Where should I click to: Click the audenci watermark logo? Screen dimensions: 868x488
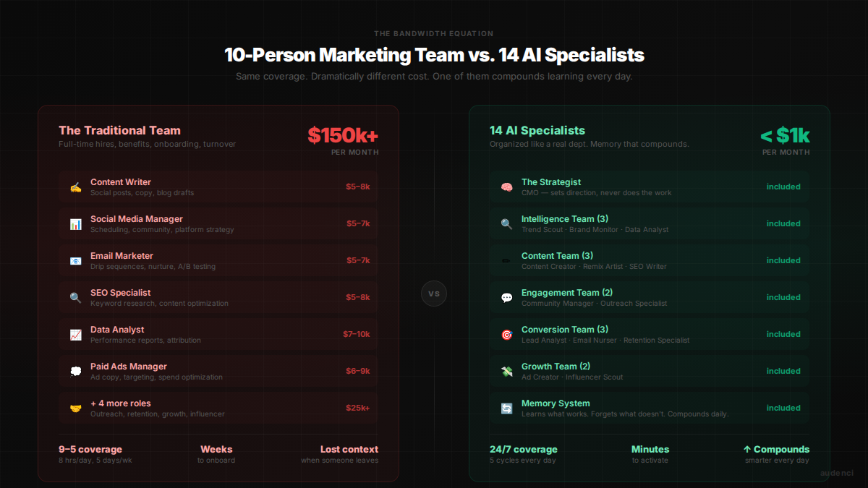pos(837,473)
